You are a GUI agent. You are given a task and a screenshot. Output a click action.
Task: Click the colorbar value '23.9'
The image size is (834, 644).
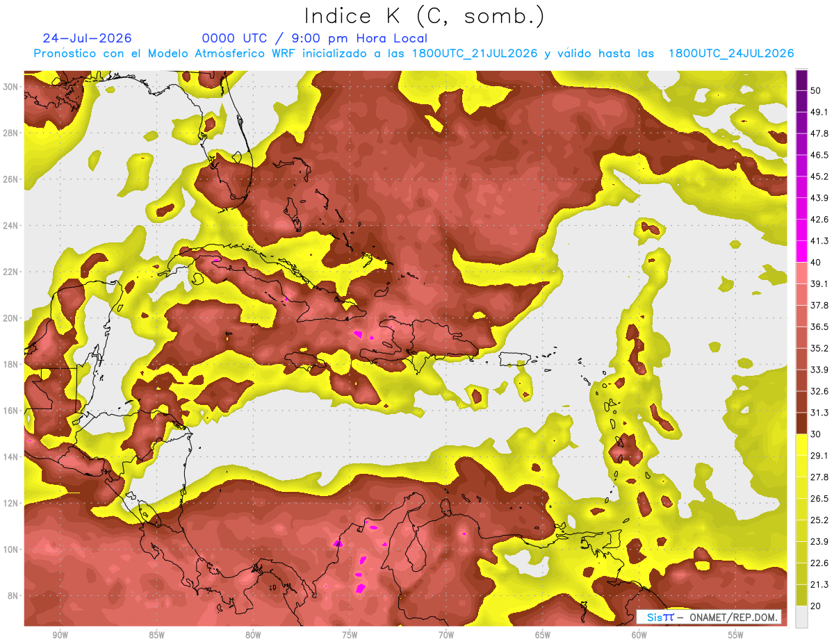pyautogui.click(x=819, y=542)
